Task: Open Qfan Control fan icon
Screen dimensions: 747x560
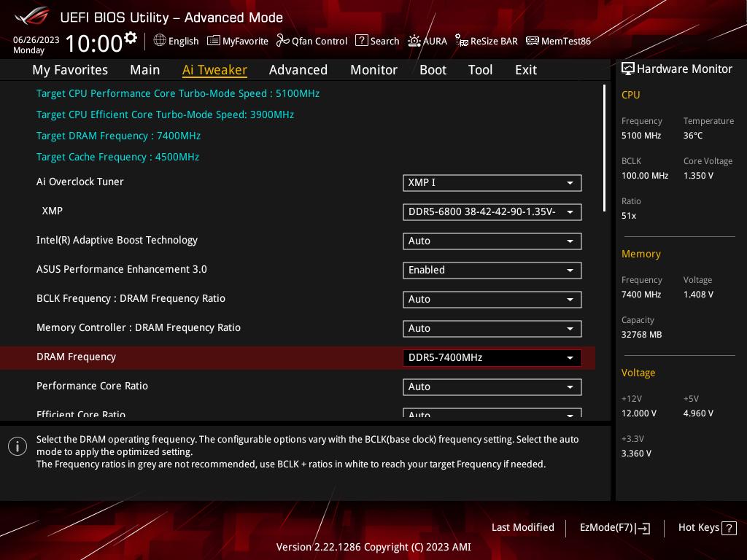Action: [283, 41]
